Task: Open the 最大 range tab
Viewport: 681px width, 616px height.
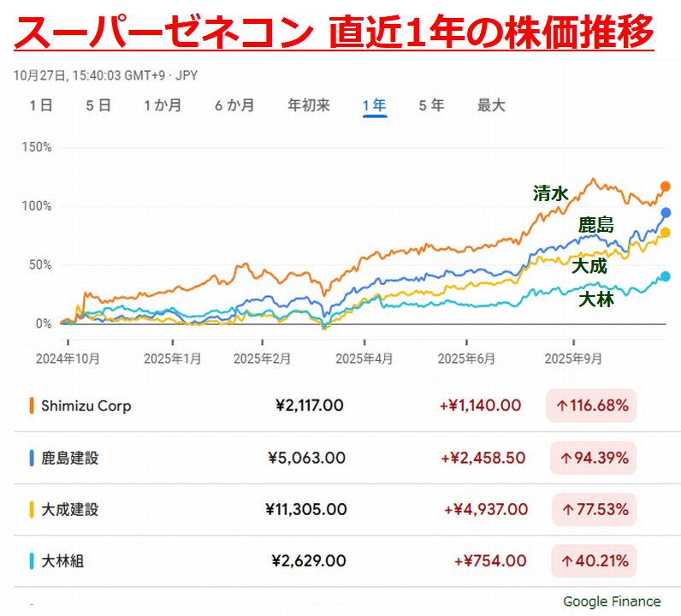Action: tap(491, 105)
